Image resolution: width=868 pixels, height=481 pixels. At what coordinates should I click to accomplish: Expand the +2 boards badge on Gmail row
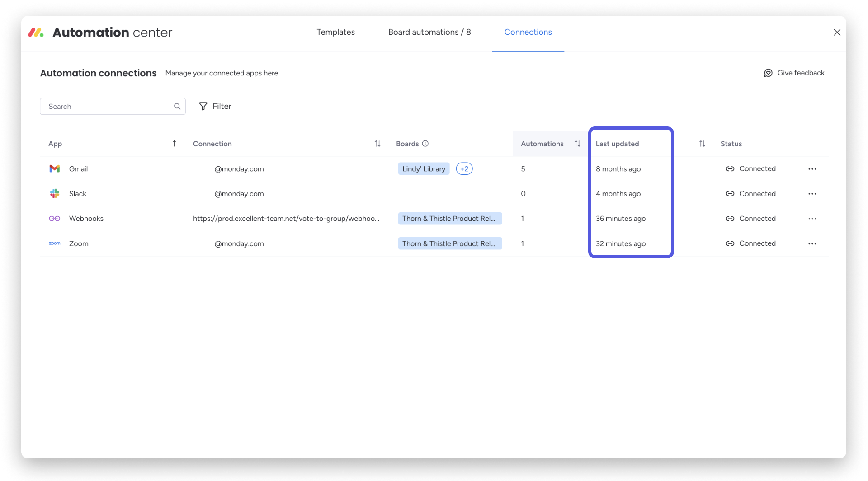464,168
